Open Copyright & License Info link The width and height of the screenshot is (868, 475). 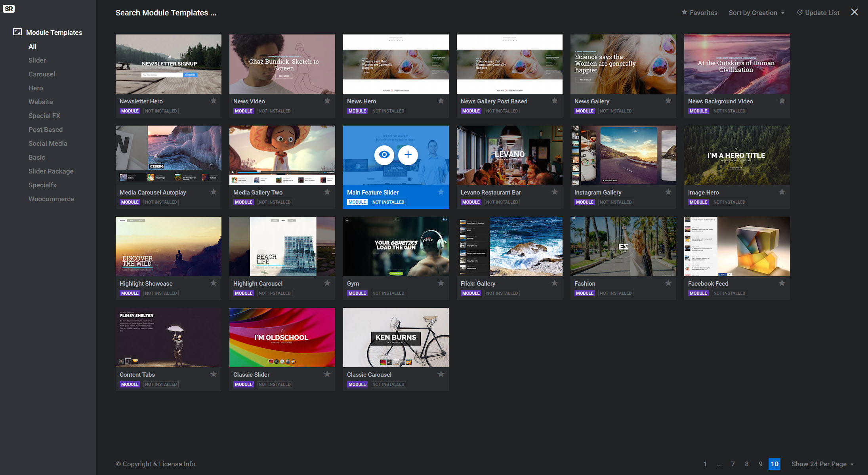coord(156,464)
